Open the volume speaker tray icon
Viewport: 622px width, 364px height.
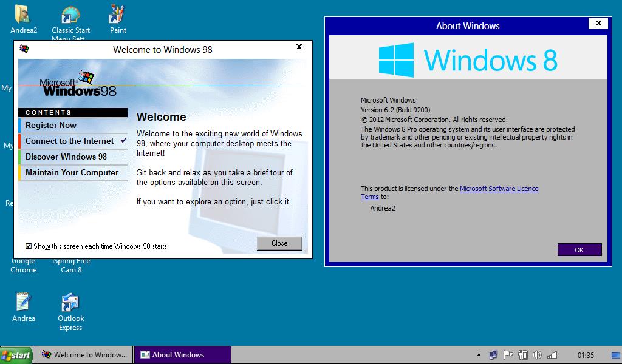click(x=537, y=355)
